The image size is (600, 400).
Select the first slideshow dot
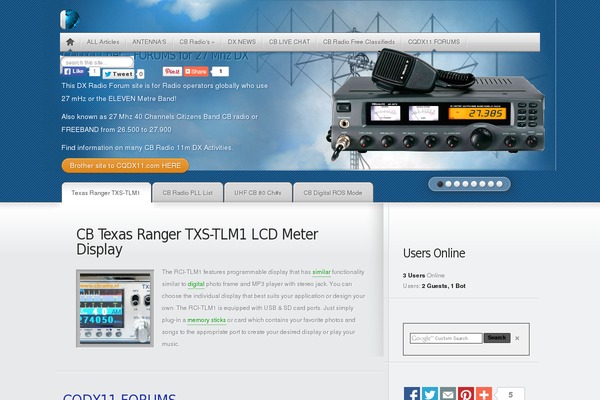440,184
